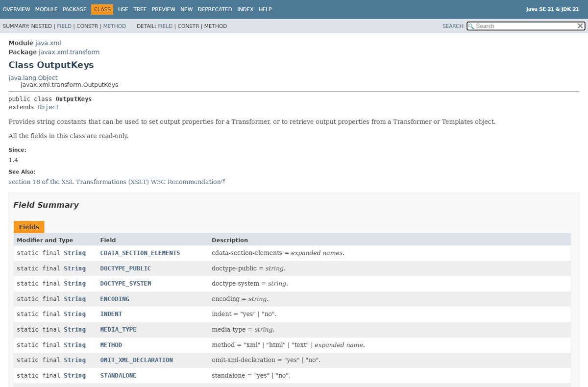Click the 'All the fields in this class are read-only.' sentence
588x387 pixels.
tap(69, 136)
